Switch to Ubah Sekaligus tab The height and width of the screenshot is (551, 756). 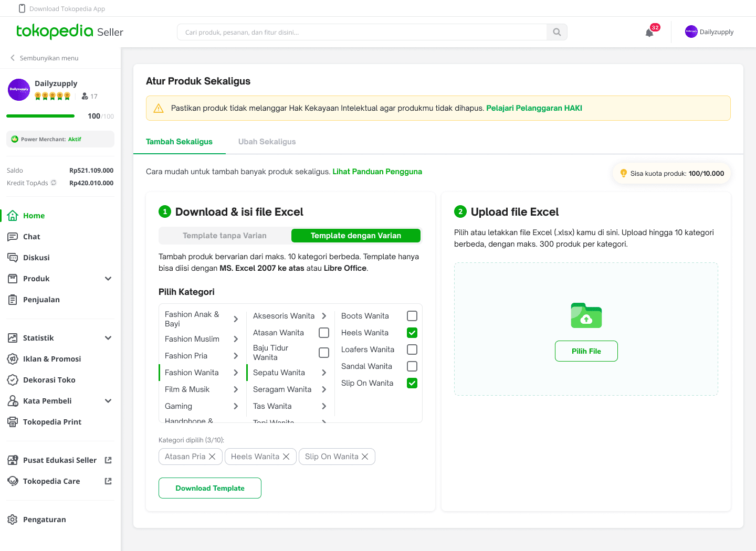(267, 142)
